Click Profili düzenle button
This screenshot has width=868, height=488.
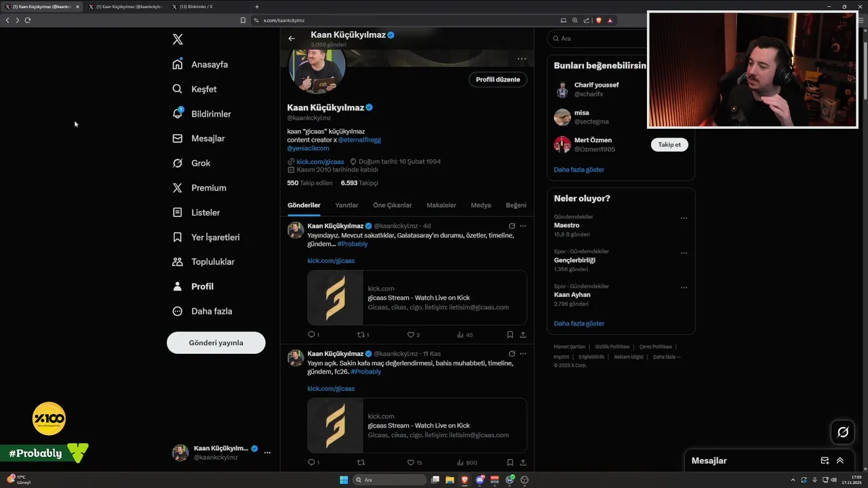click(498, 79)
